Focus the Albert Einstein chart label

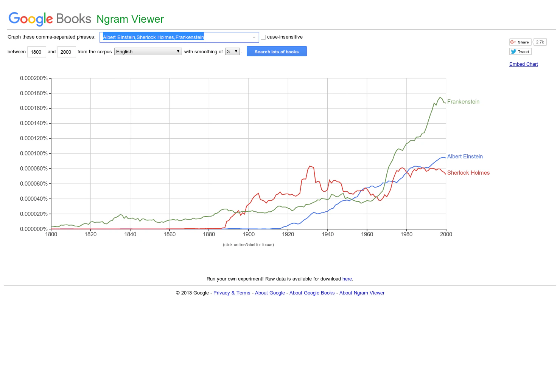[x=465, y=156]
